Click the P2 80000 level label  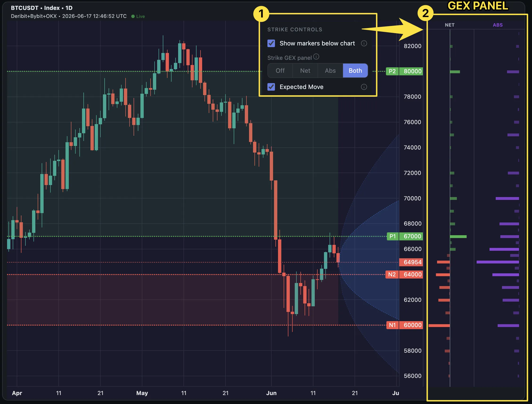pyautogui.click(x=404, y=71)
